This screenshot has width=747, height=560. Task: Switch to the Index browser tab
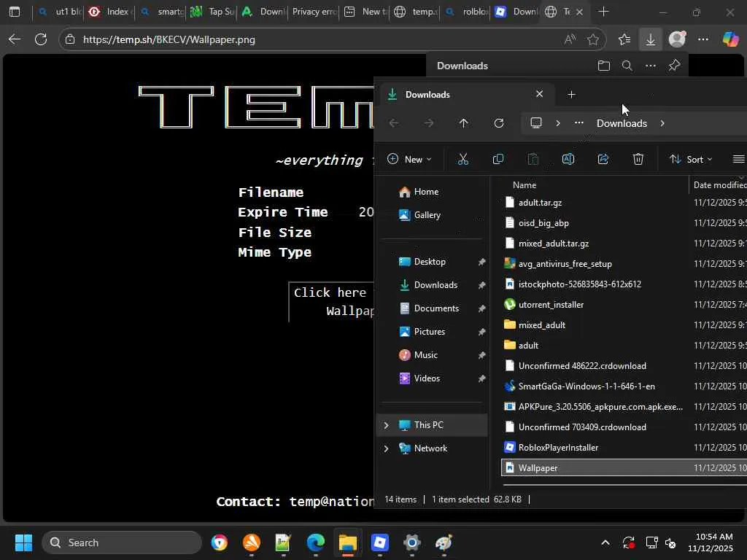111,12
